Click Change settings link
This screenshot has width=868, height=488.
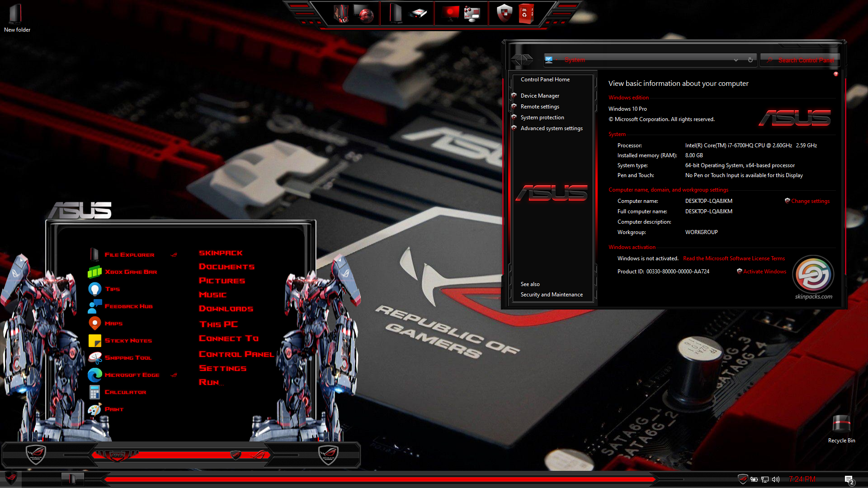810,201
